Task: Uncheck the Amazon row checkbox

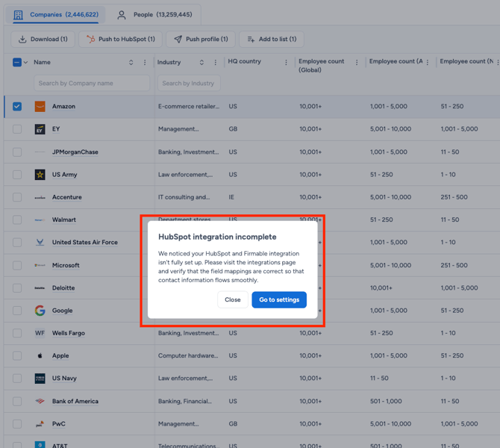Action: (17, 106)
